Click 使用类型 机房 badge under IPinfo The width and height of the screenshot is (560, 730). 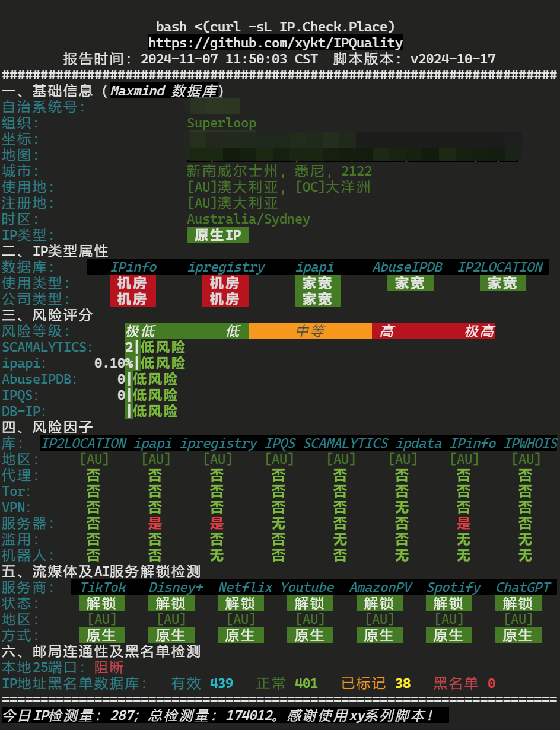coord(133,283)
